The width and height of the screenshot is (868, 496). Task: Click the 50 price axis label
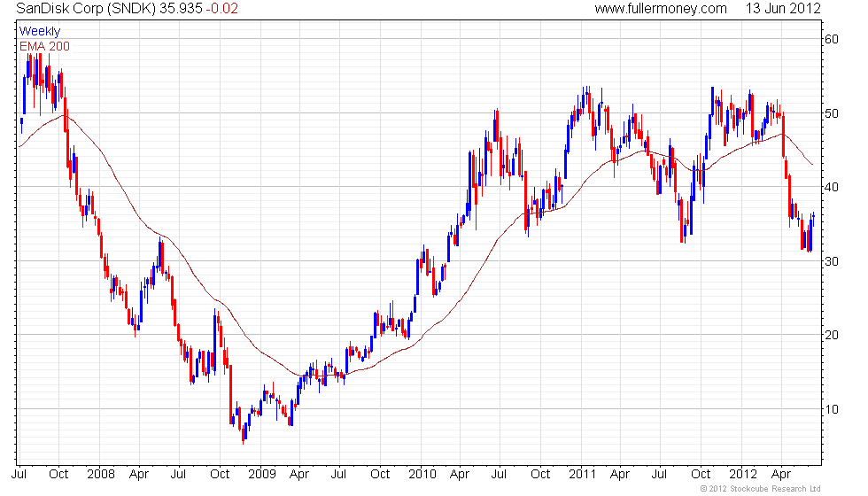[x=832, y=113]
